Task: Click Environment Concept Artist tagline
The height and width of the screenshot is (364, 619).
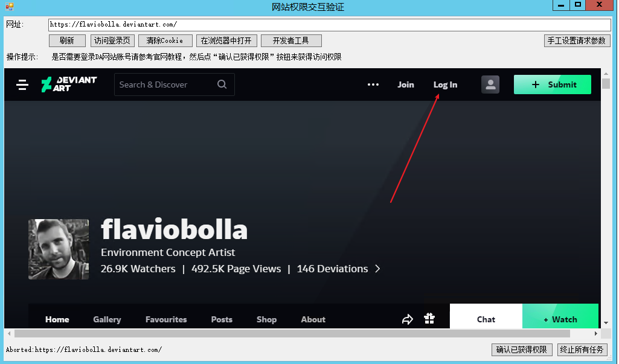Action: pos(168,252)
